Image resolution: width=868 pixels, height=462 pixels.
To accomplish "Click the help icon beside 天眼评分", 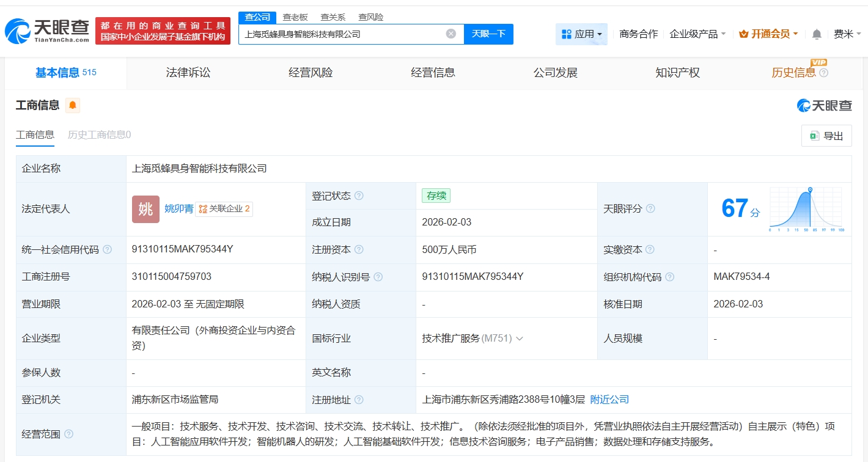I will [x=650, y=208].
